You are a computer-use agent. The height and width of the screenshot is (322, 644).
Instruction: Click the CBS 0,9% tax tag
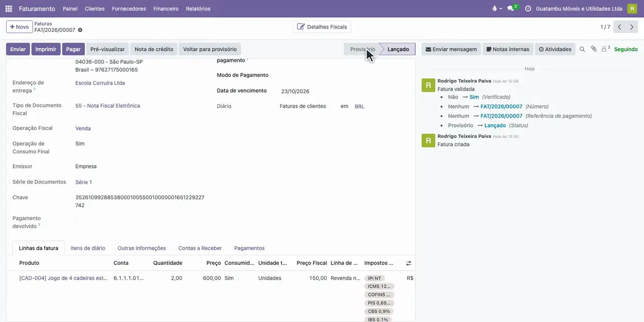click(x=379, y=311)
